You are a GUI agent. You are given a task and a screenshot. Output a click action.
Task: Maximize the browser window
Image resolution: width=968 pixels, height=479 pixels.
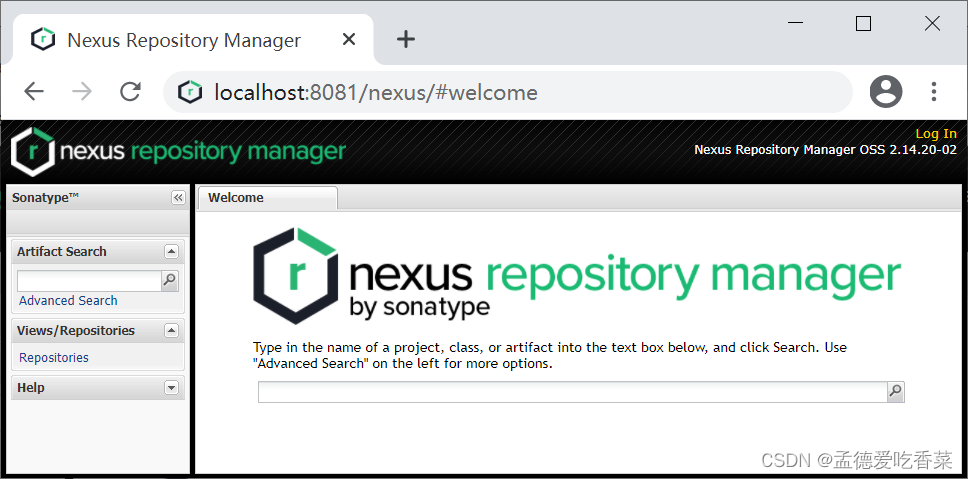click(x=863, y=23)
